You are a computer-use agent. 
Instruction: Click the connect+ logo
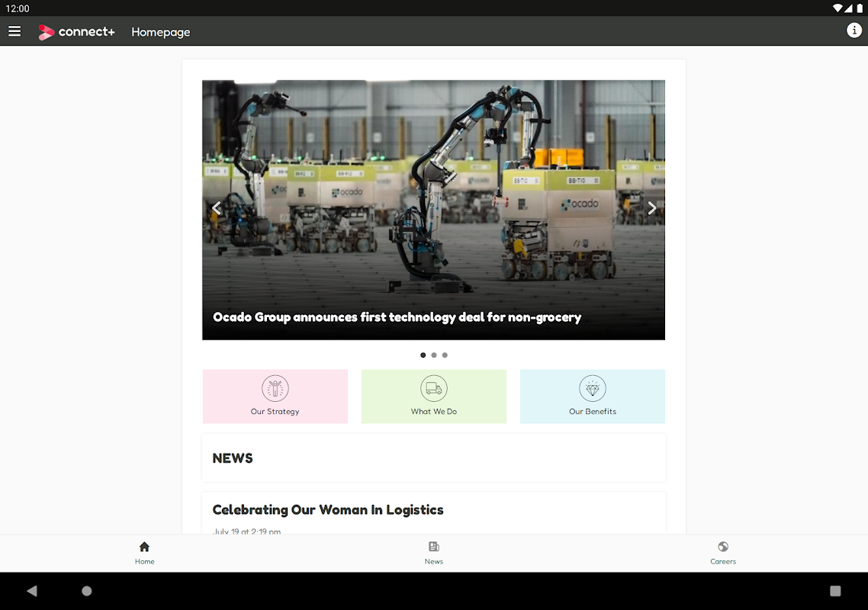(76, 32)
